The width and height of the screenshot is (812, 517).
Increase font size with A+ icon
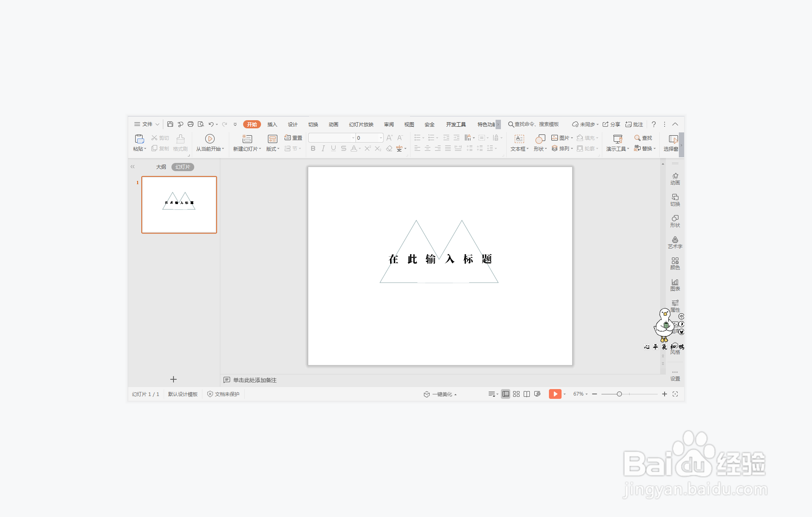(x=390, y=138)
